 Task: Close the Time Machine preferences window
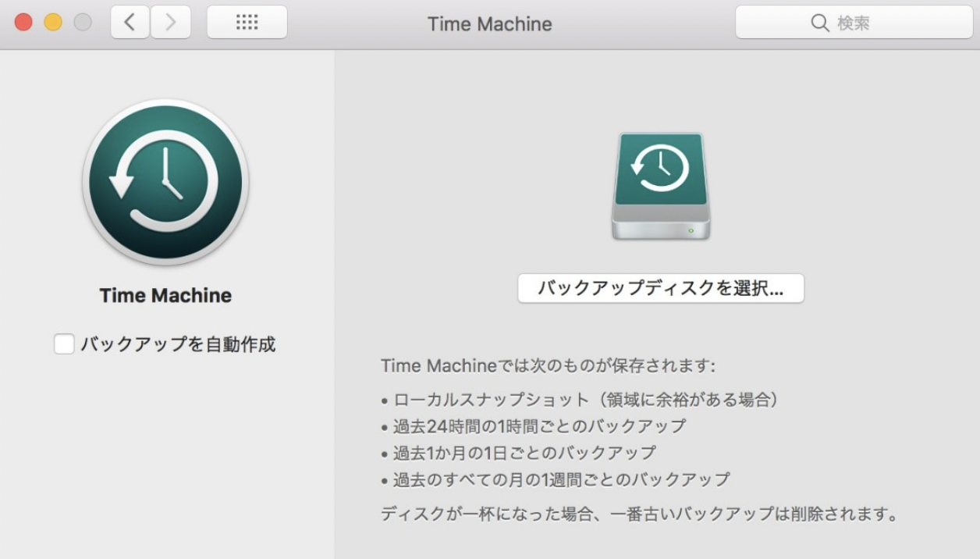tap(23, 22)
